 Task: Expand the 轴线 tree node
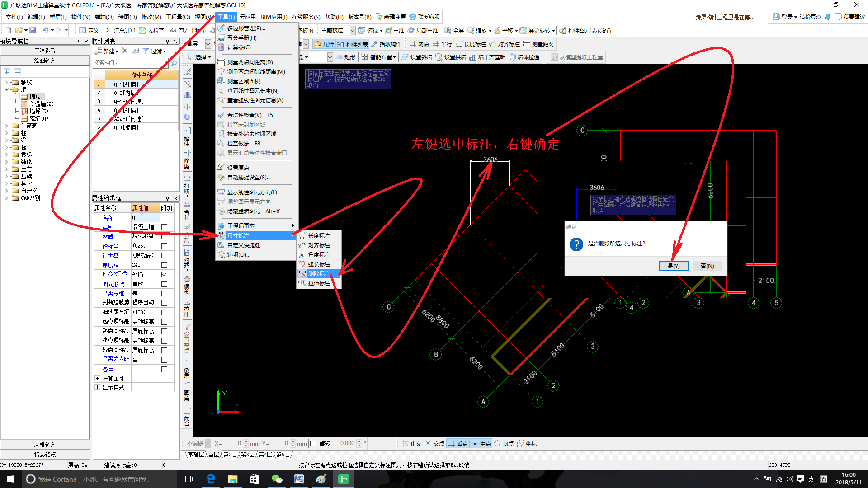[x=7, y=82]
